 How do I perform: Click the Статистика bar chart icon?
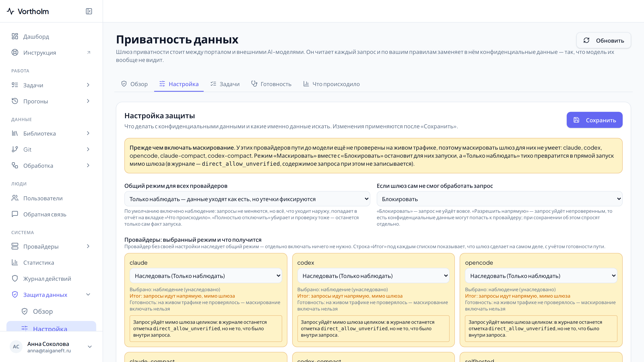pos(15,262)
